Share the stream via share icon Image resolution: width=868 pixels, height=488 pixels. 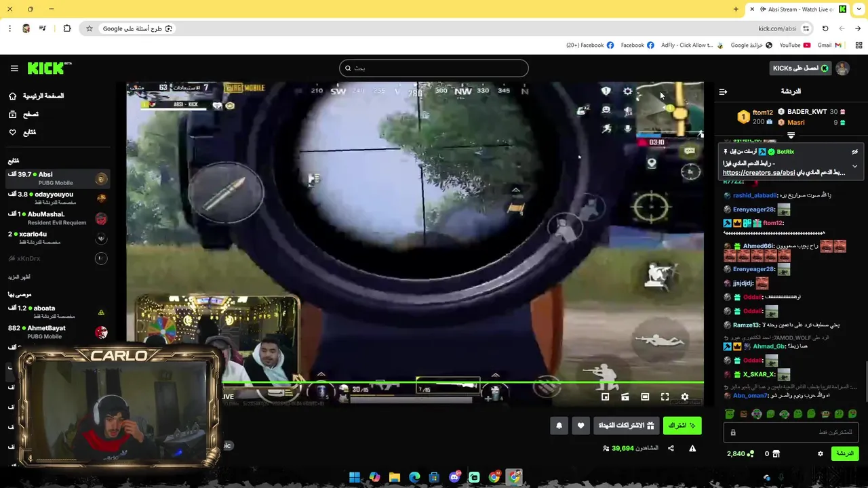coord(671,448)
